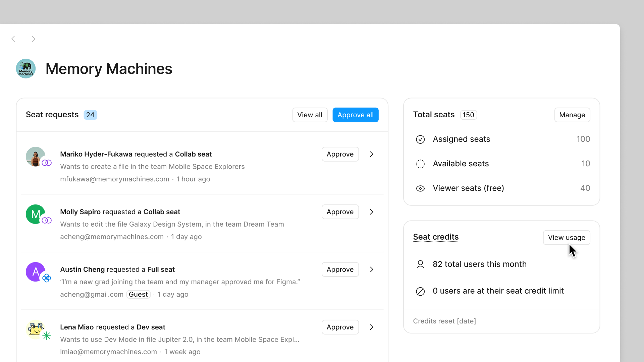Image resolution: width=644 pixels, height=362 pixels.
Task: Click the Guest tag on Austin's request
Action: (138, 294)
